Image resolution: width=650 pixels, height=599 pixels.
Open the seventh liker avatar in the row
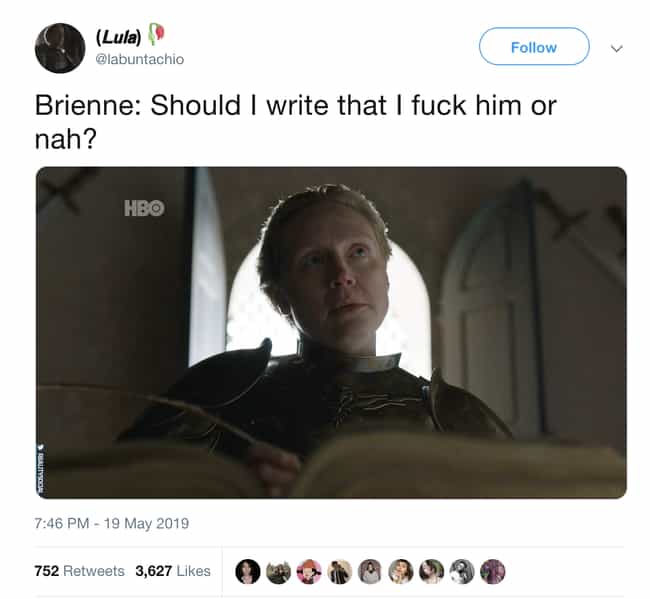click(x=432, y=571)
